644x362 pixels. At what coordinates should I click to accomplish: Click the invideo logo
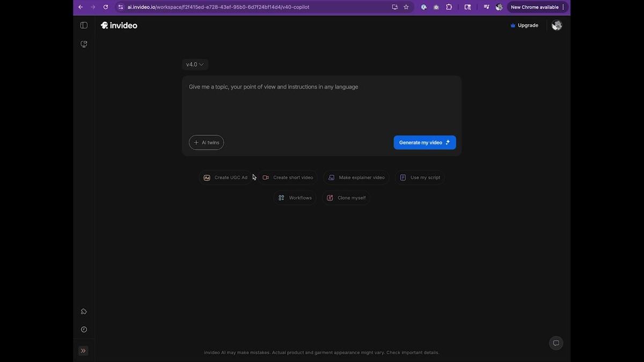pyautogui.click(x=119, y=25)
